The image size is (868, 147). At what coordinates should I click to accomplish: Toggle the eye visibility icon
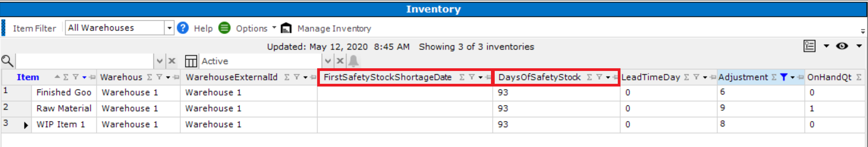[842, 46]
